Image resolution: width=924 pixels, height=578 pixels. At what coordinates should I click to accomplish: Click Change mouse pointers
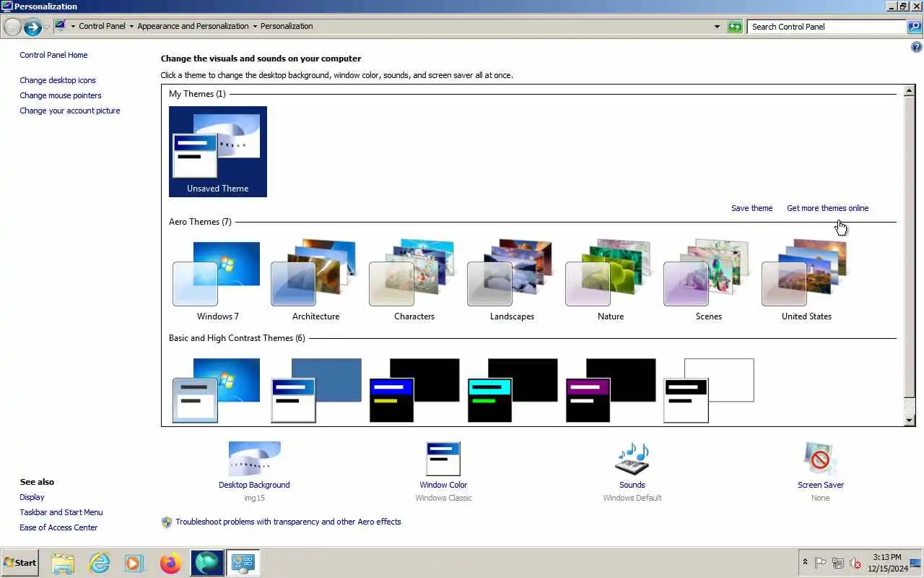pos(61,95)
